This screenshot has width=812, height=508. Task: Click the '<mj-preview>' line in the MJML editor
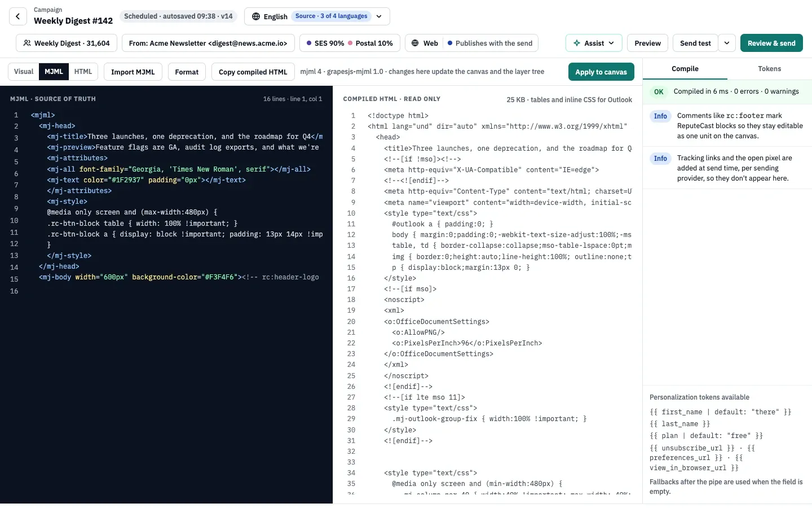tap(183, 147)
